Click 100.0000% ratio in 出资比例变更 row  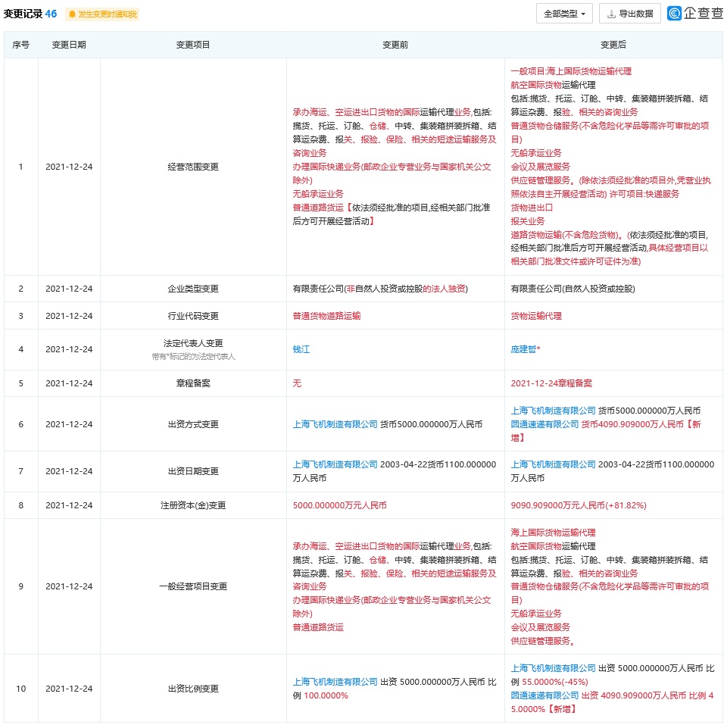(x=326, y=695)
